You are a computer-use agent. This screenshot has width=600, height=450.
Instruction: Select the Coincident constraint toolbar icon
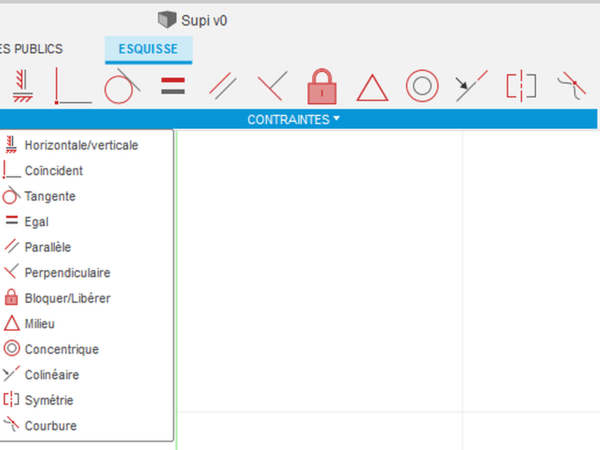(72, 87)
